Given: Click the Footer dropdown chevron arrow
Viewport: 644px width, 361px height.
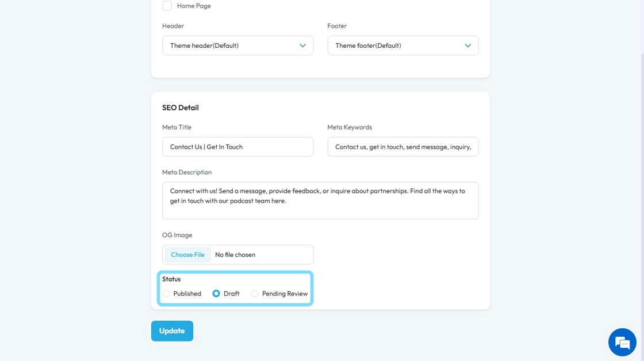Looking at the screenshot, I should click(468, 45).
